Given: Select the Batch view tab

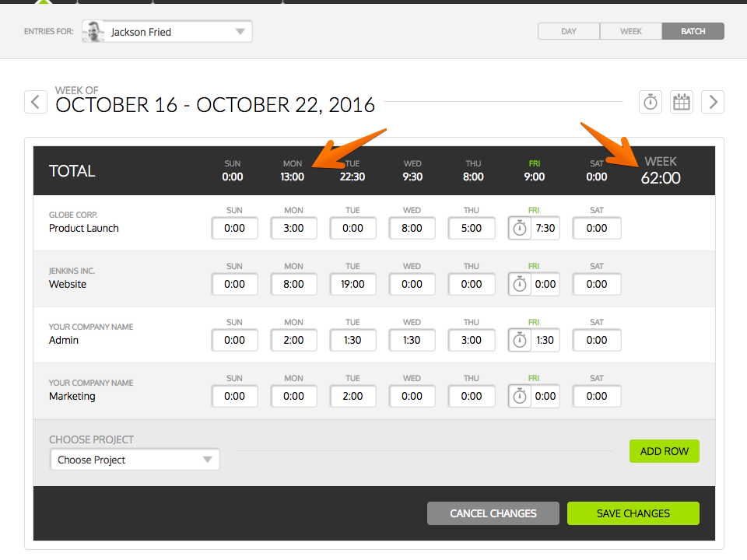Looking at the screenshot, I should click(x=693, y=31).
